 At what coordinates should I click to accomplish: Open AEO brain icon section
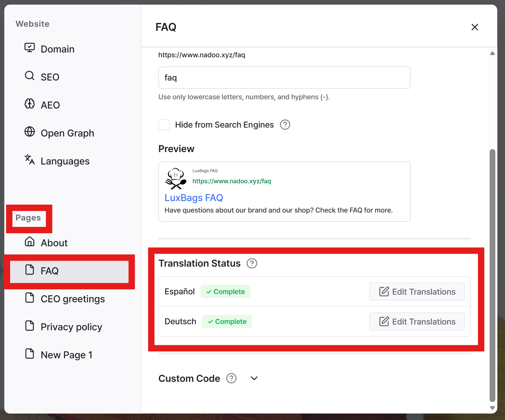tap(30, 104)
